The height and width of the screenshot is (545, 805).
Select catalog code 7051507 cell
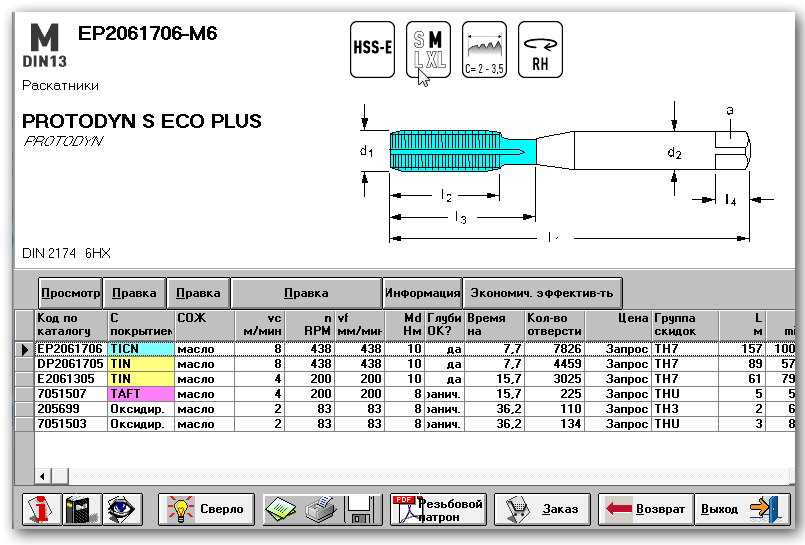click(70, 394)
